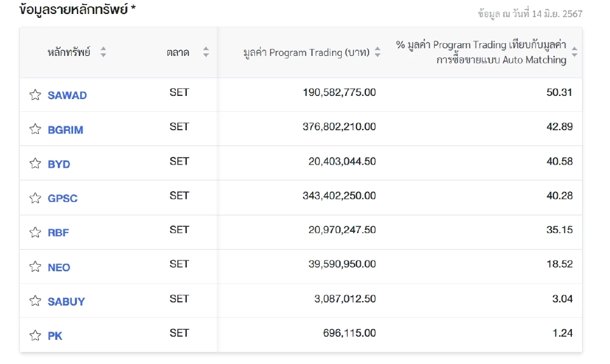Toggle the star icon beside RBF

click(x=35, y=232)
